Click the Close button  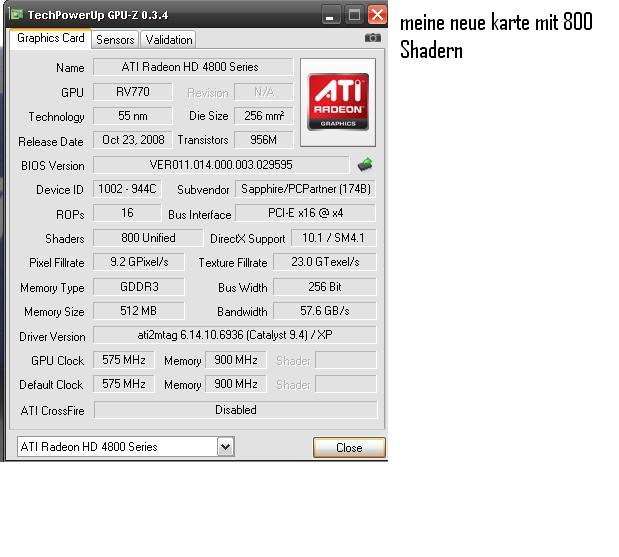pos(349,448)
